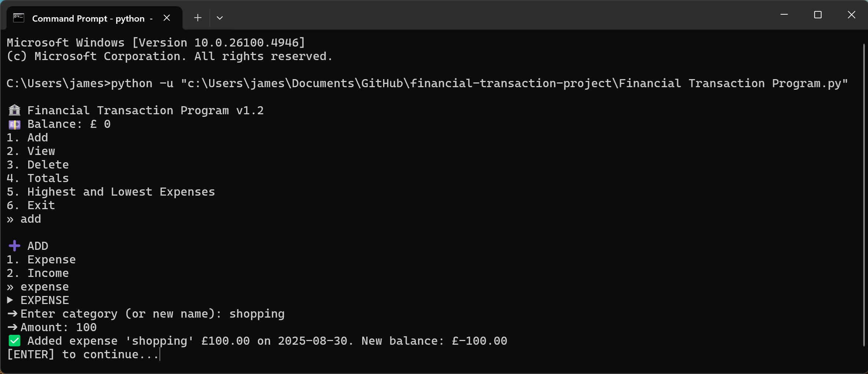Click the [ENTER] to continue prompt line
Viewport: 868px width, 374px height.
(83, 355)
